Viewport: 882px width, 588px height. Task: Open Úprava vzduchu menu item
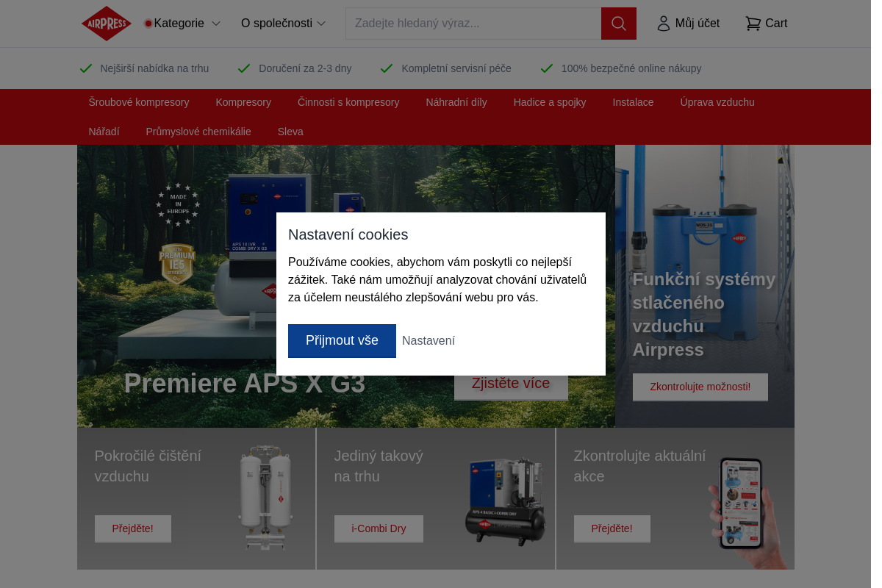pyautogui.click(x=717, y=102)
